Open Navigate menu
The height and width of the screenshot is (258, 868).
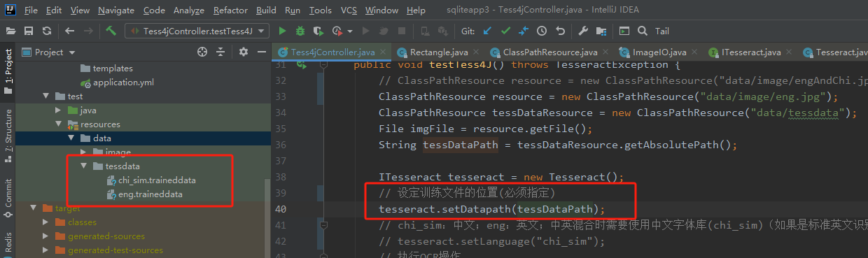(116, 10)
